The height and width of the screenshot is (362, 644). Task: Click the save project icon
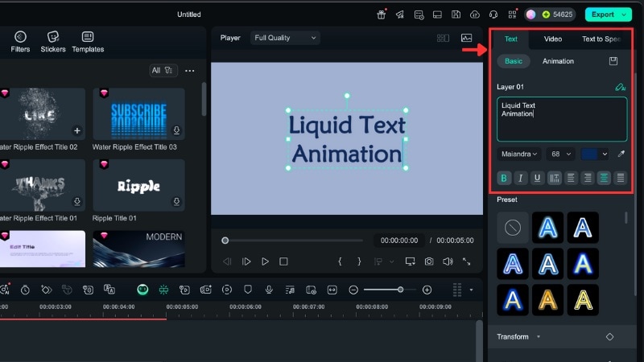(456, 14)
